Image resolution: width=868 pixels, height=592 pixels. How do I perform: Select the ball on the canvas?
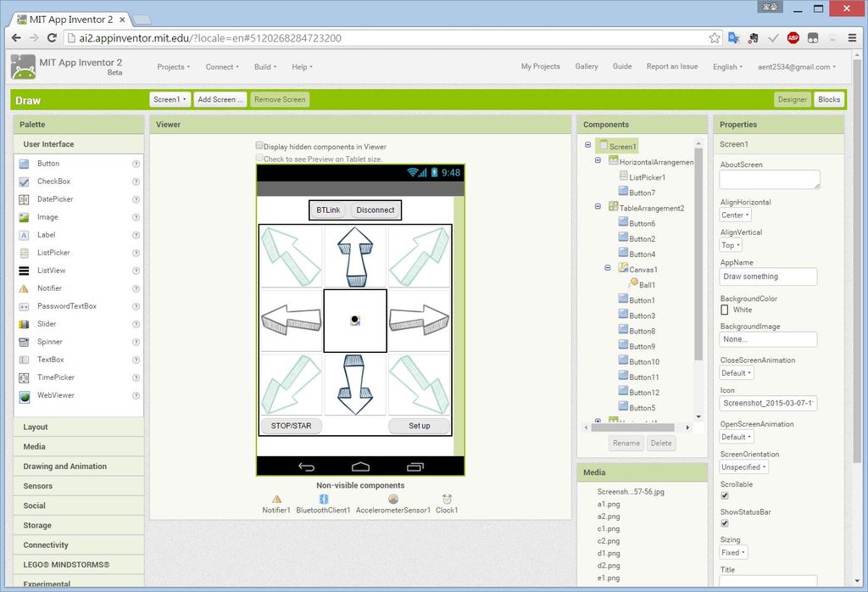pyautogui.click(x=355, y=320)
